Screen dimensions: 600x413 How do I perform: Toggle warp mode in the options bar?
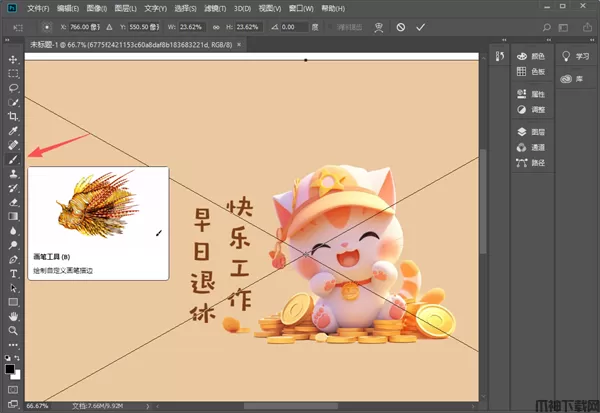[376, 28]
